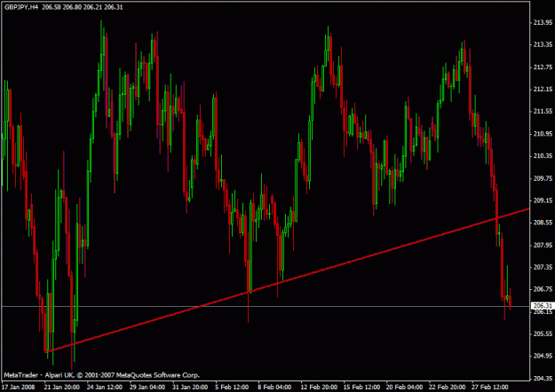
Task: Click the 206.58 open price in header
Action: click(x=52, y=7)
